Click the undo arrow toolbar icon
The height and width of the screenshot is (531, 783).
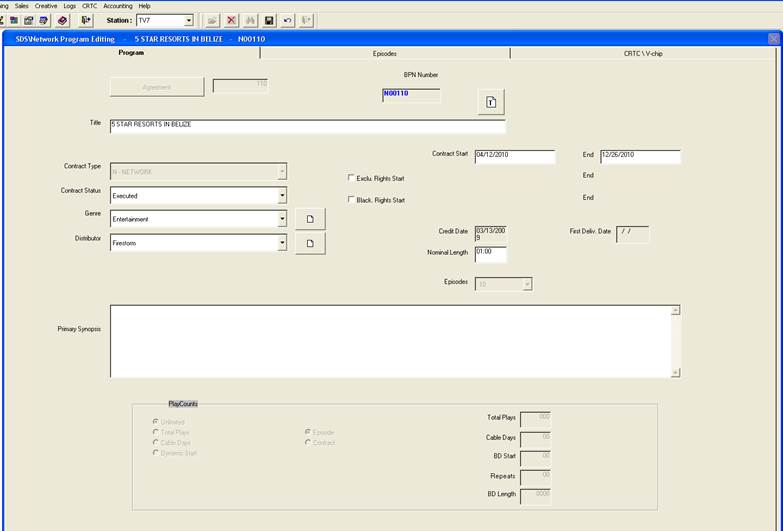pyautogui.click(x=288, y=20)
